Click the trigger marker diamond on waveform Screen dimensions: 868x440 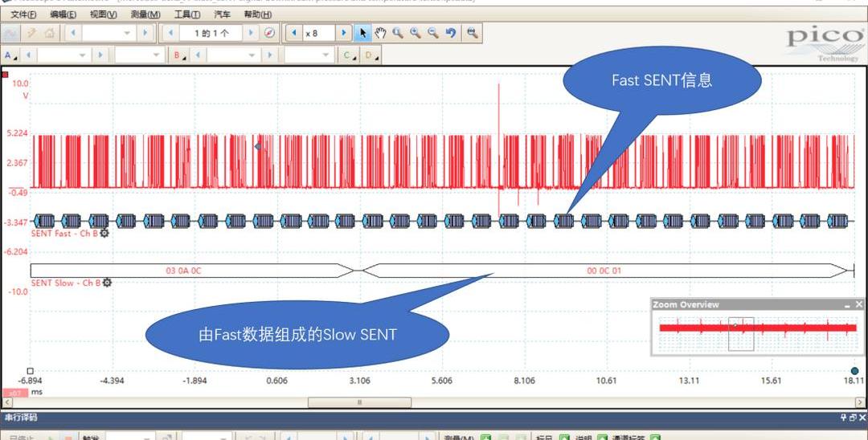point(258,146)
